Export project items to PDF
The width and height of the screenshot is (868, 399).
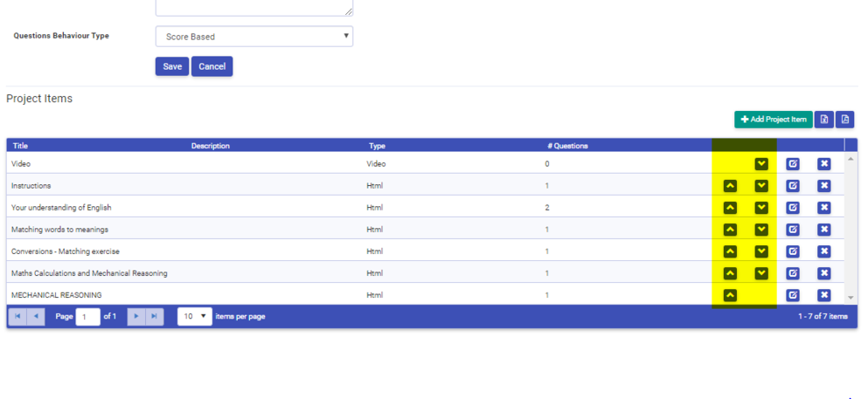click(844, 120)
